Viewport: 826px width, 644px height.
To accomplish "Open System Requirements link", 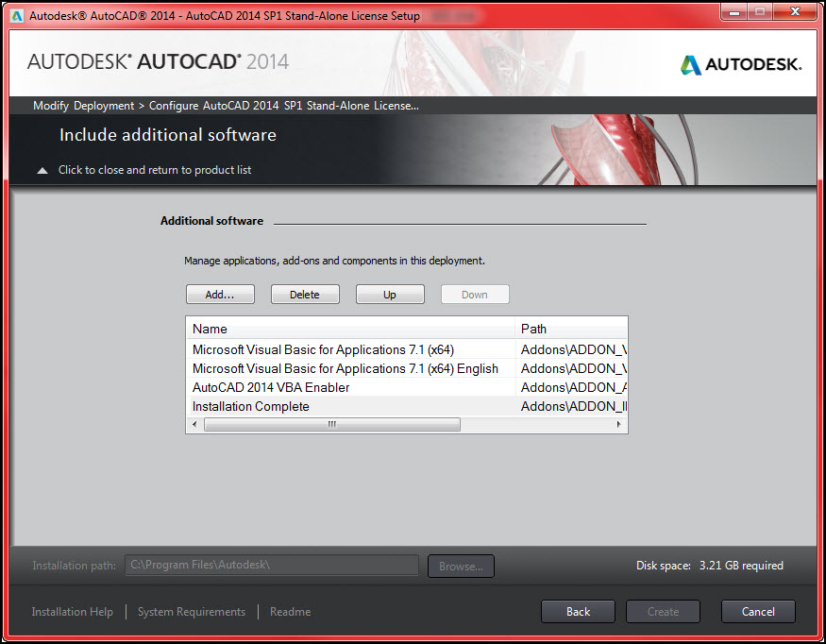I will (x=192, y=611).
